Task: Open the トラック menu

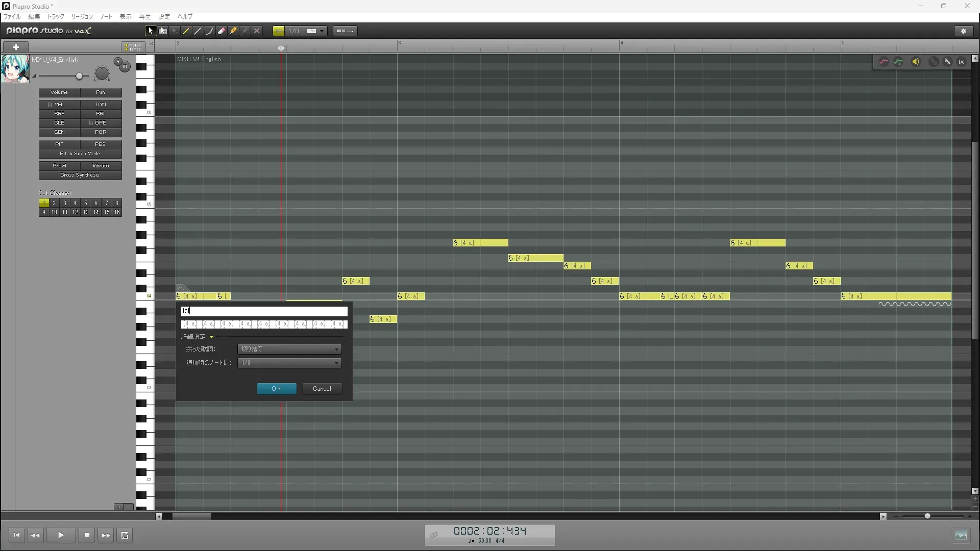Action: coord(56,17)
